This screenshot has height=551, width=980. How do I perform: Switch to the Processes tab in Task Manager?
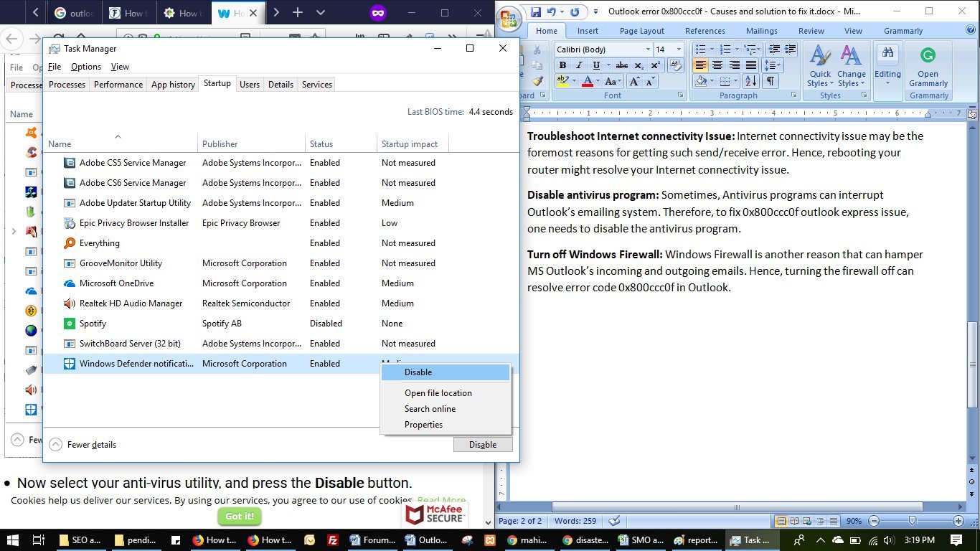pyautogui.click(x=67, y=85)
